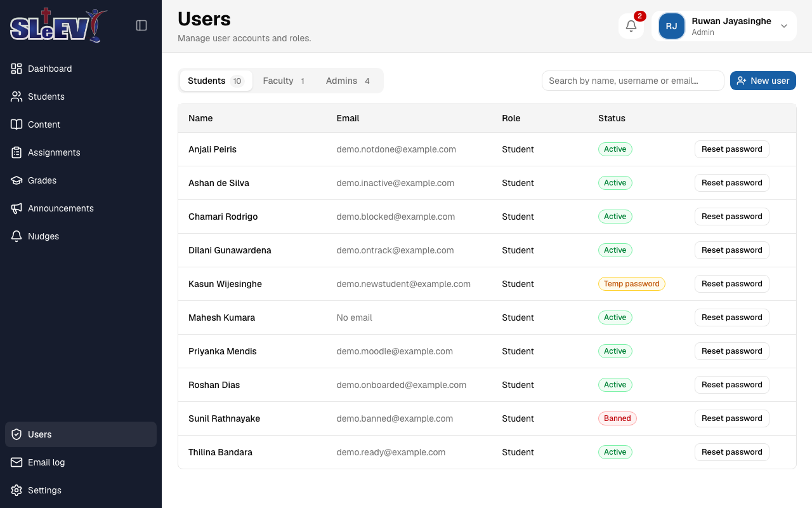The image size is (812, 508).
Task: Click the Users shield icon
Action: [x=16, y=434]
